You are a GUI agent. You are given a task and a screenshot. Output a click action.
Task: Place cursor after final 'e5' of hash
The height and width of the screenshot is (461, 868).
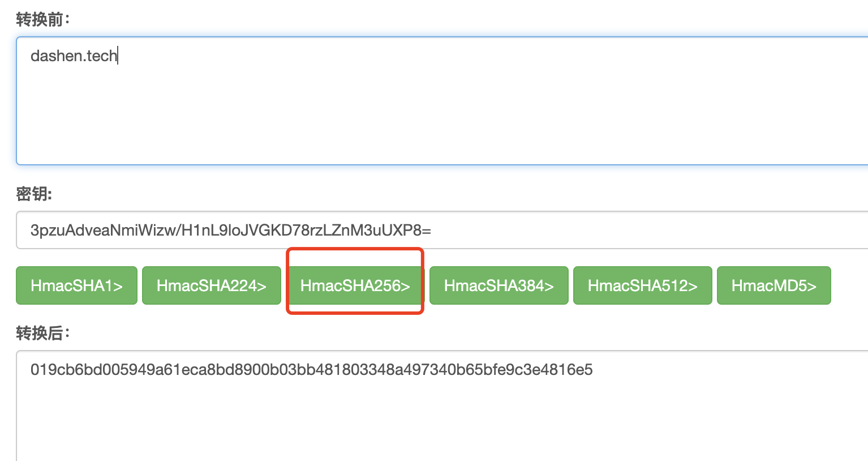coord(594,370)
